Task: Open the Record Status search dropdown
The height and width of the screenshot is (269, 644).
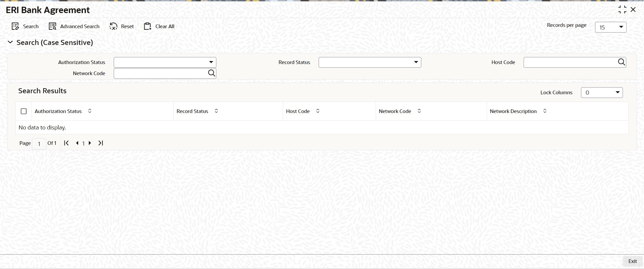Action: 370,62
